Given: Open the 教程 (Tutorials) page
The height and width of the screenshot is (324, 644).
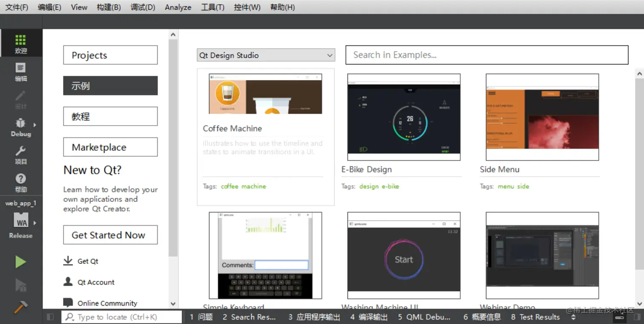Looking at the screenshot, I should coord(110,116).
